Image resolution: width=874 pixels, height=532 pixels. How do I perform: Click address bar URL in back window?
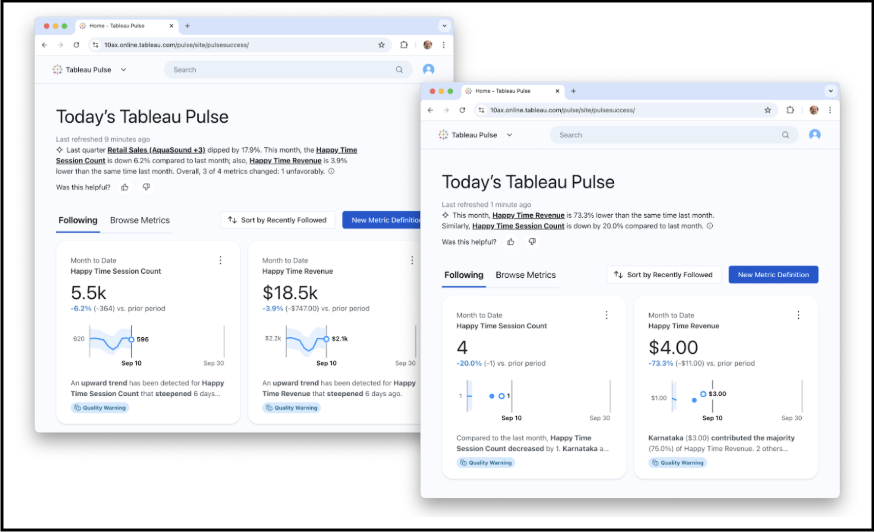[x=177, y=45]
